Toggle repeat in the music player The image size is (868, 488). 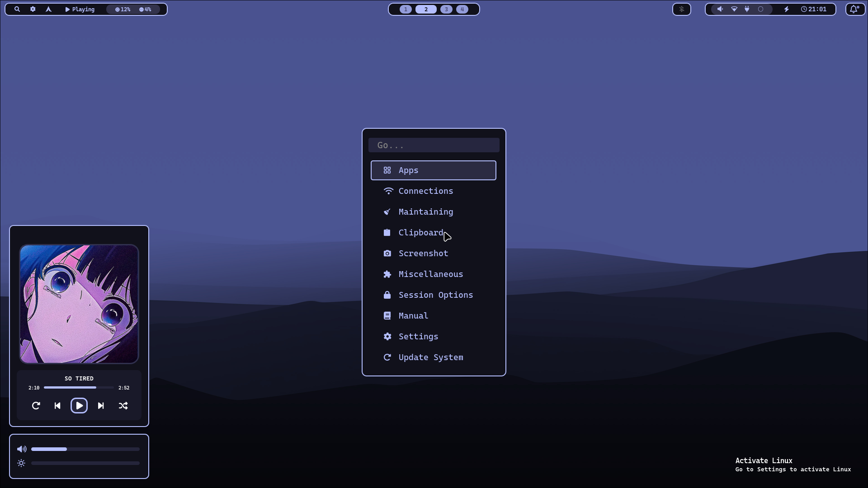[36, 406]
